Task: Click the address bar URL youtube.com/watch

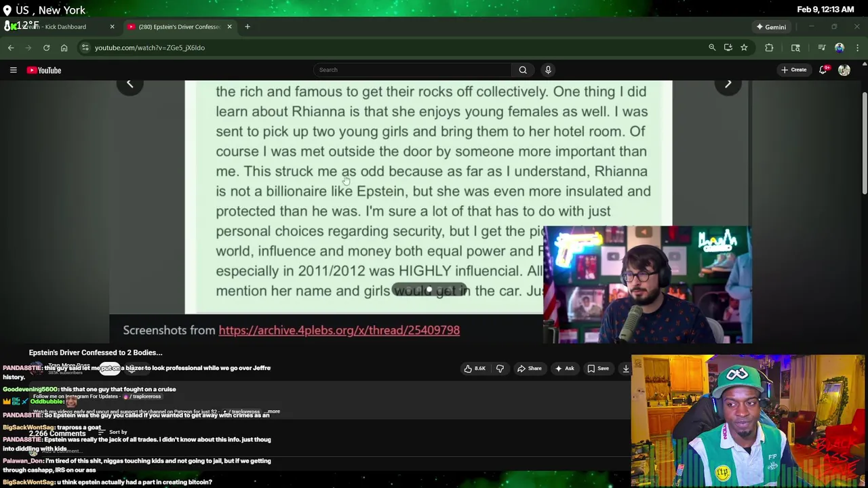Action: 150,47
